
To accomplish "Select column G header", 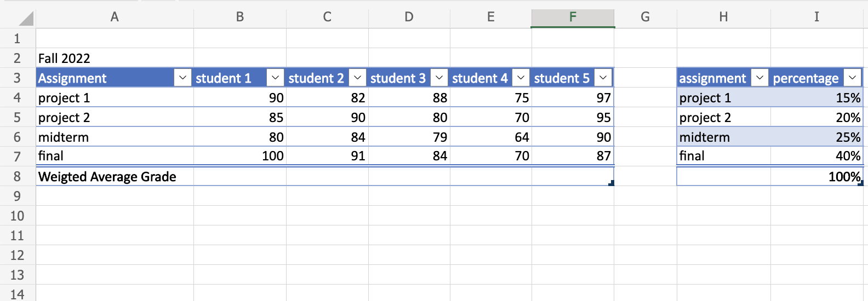I will tap(646, 17).
